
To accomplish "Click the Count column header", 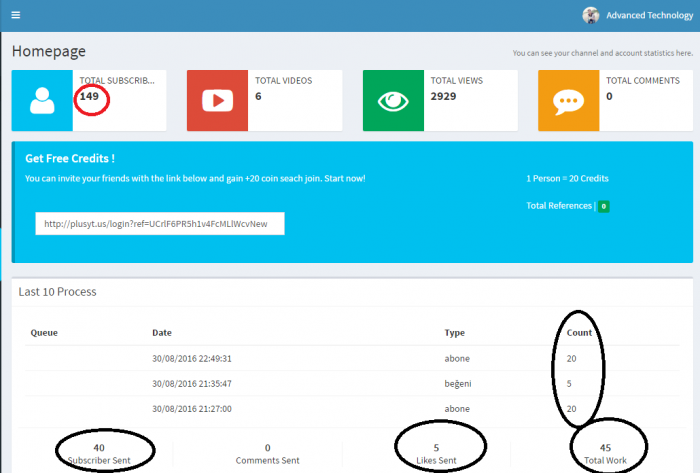I will [579, 333].
